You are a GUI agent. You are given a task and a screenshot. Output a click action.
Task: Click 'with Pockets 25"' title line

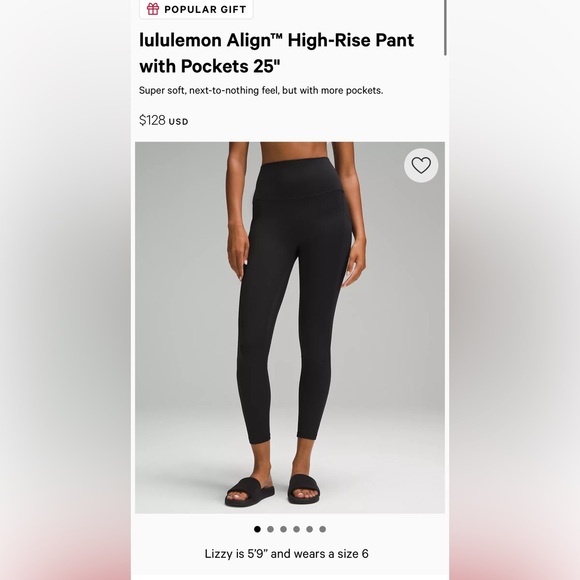click(x=210, y=67)
